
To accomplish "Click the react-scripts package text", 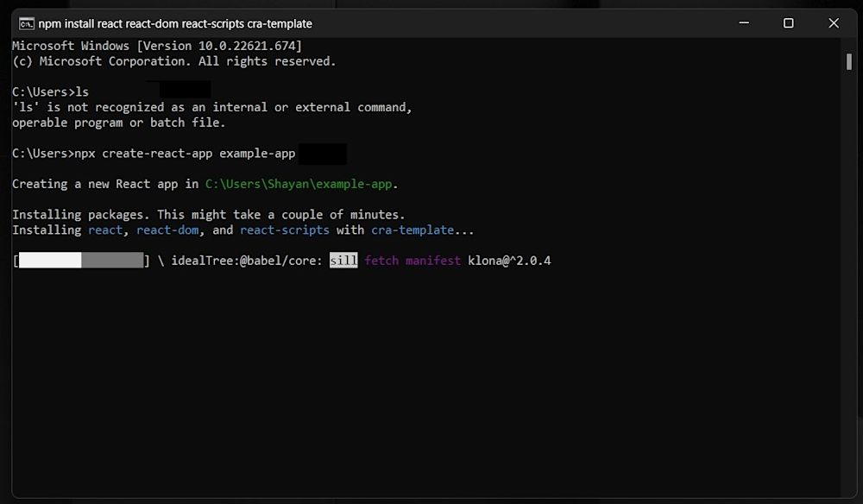I will [285, 230].
